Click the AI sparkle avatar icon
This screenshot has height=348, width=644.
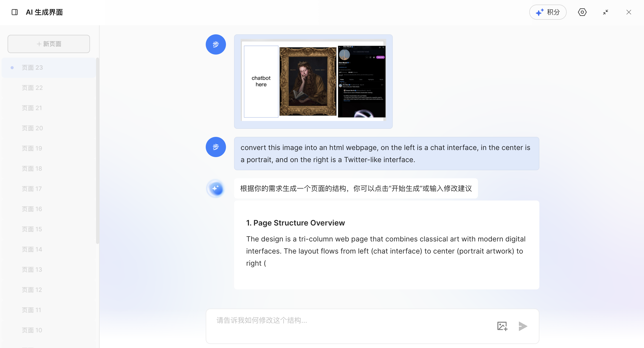(x=216, y=189)
